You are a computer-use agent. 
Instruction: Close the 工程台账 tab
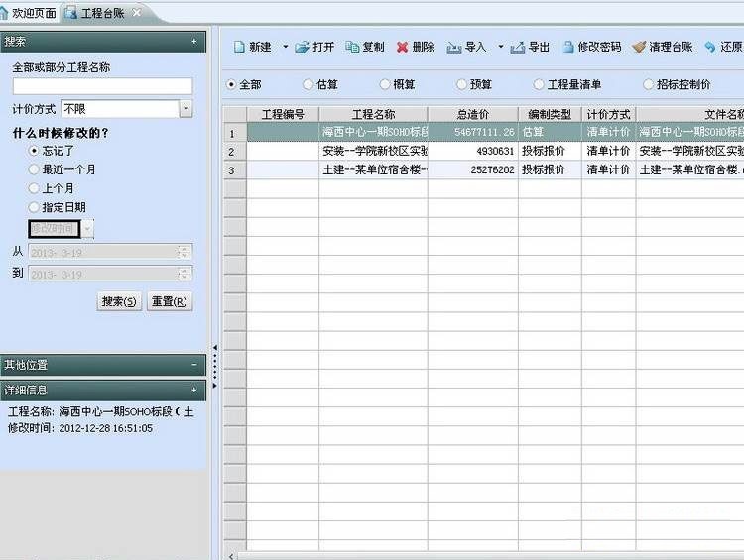(x=137, y=12)
